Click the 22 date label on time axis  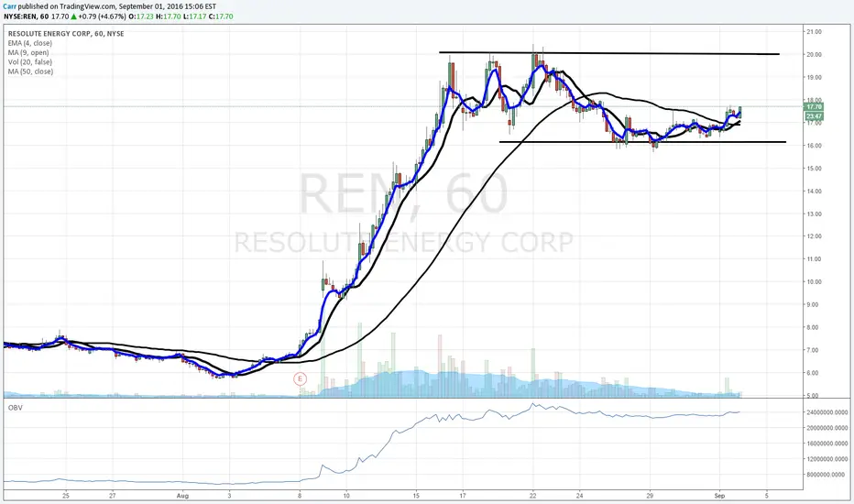532,496
